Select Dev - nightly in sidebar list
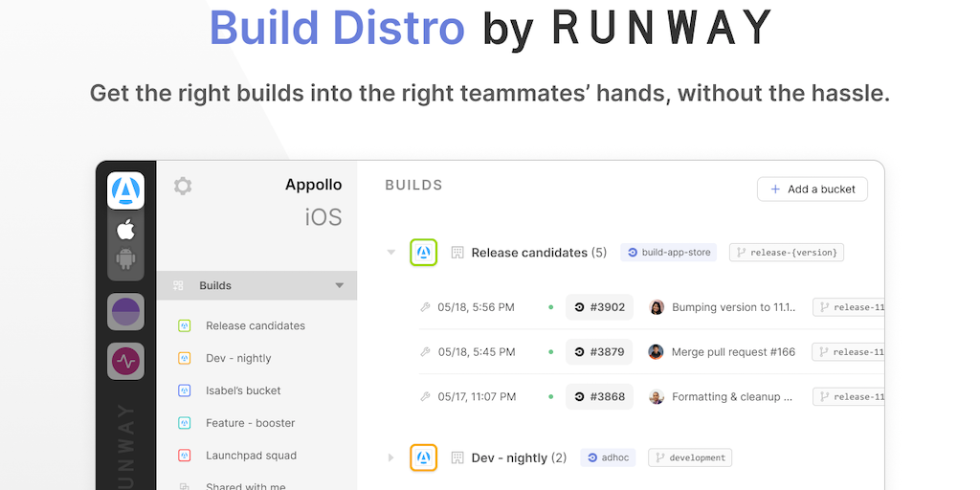 click(x=238, y=358)
